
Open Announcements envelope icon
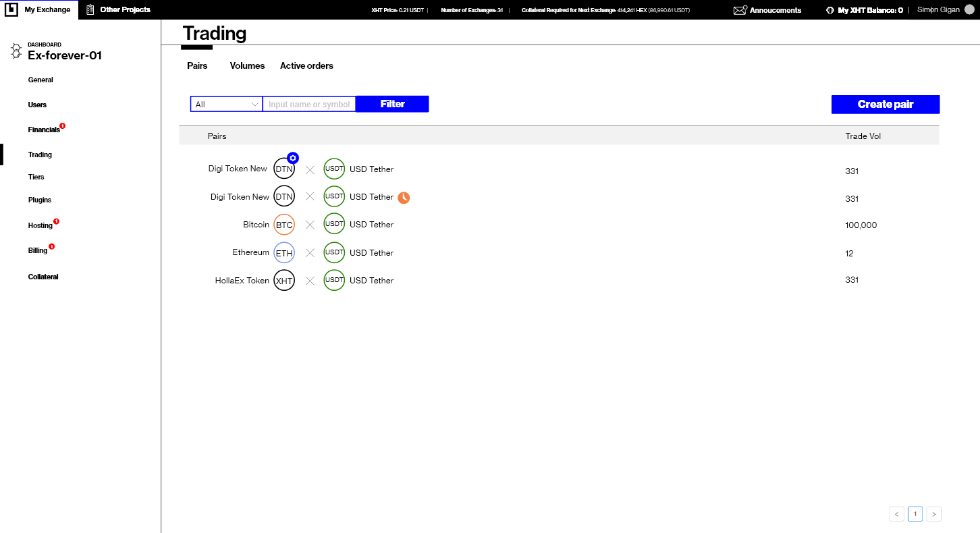740,10
